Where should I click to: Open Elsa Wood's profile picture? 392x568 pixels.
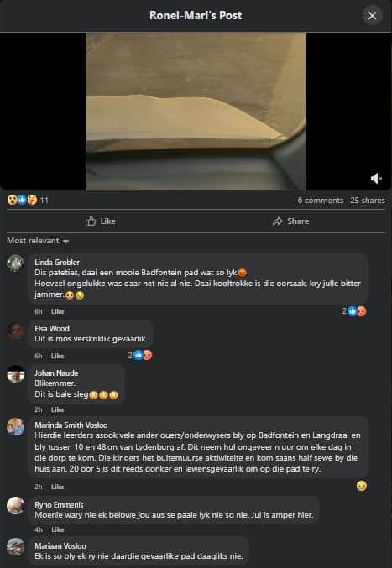(x=16, y=331)
